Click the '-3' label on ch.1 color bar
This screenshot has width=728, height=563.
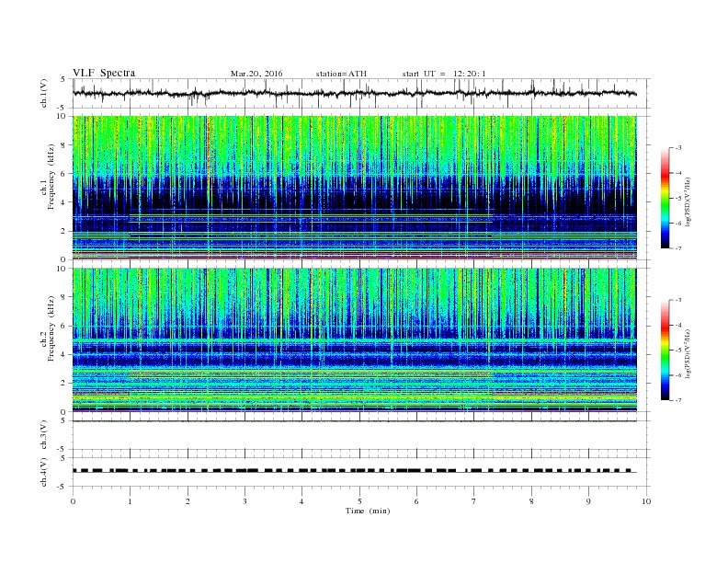point(678,148)
